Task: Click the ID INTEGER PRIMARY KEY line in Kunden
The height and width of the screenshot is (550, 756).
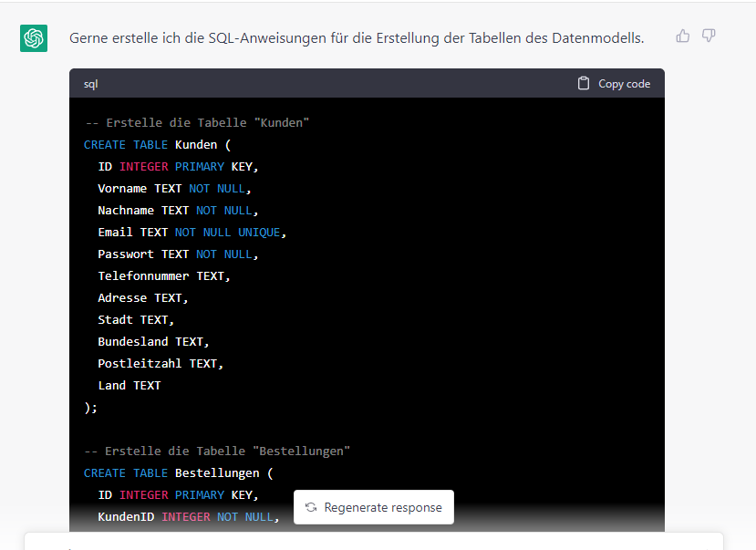Action: click(178, 166)
